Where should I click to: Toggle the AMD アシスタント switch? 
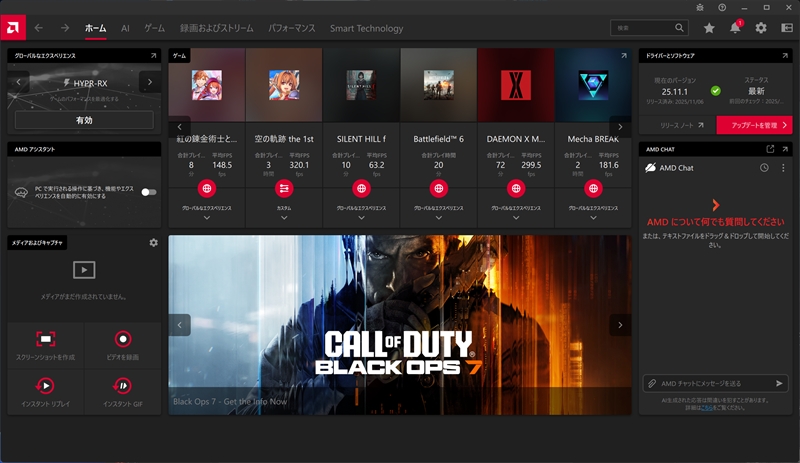(x=149, y=191)
